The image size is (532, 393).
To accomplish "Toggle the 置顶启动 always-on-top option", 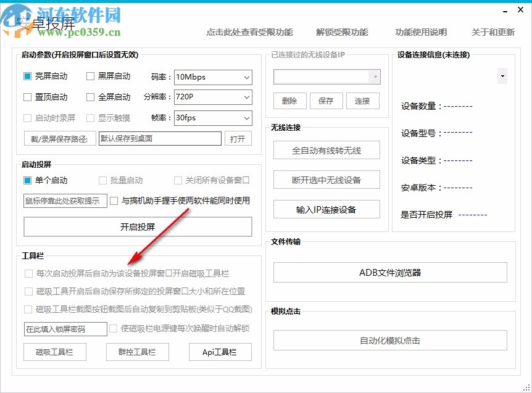I will tap(28, 97).
